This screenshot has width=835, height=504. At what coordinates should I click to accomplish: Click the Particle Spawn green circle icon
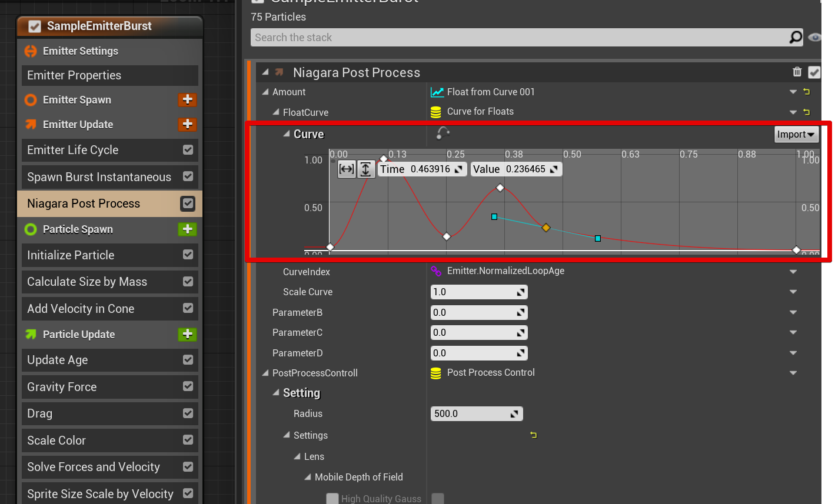[31, 229]
